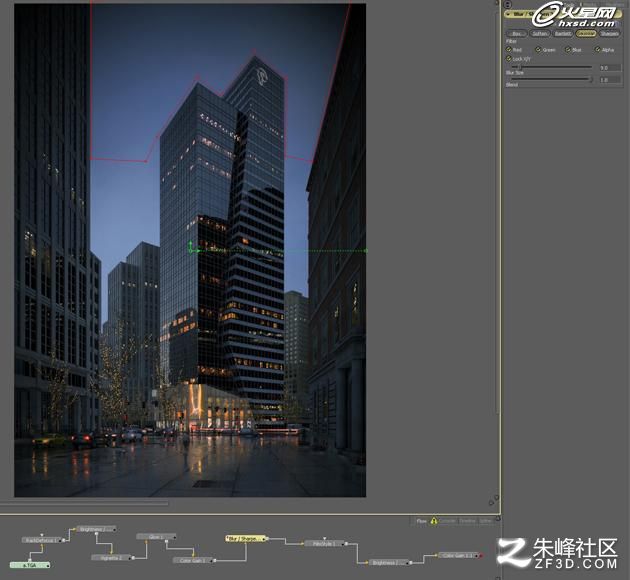The height and width of the screenshot is (580, 630).
Task: Select the FilmStyle 1 node
Action: 324,544
